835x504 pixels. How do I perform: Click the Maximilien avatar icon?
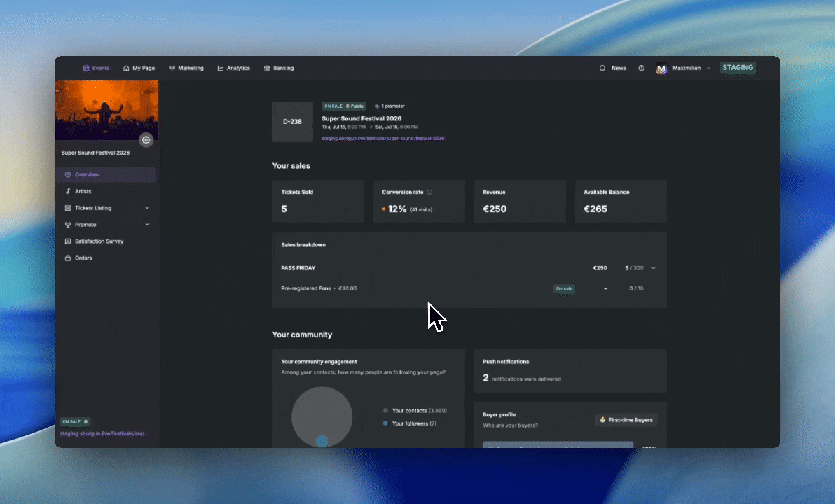(661, 69)
